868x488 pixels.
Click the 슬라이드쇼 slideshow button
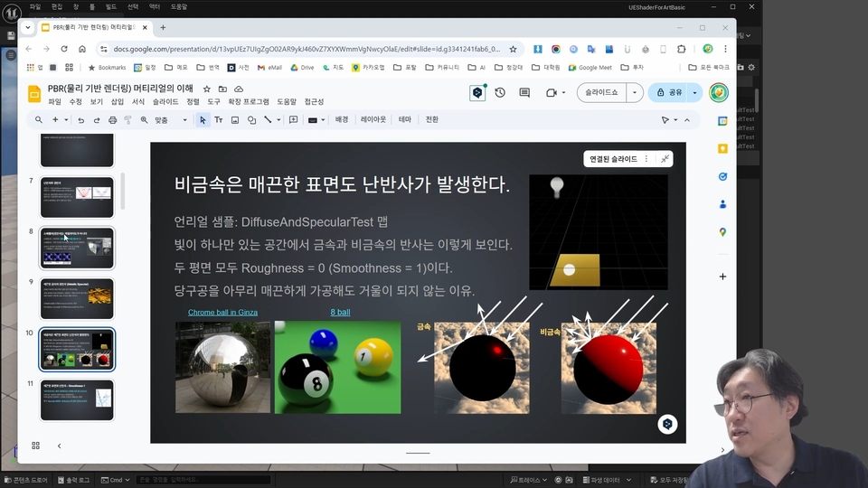[601, 92]
